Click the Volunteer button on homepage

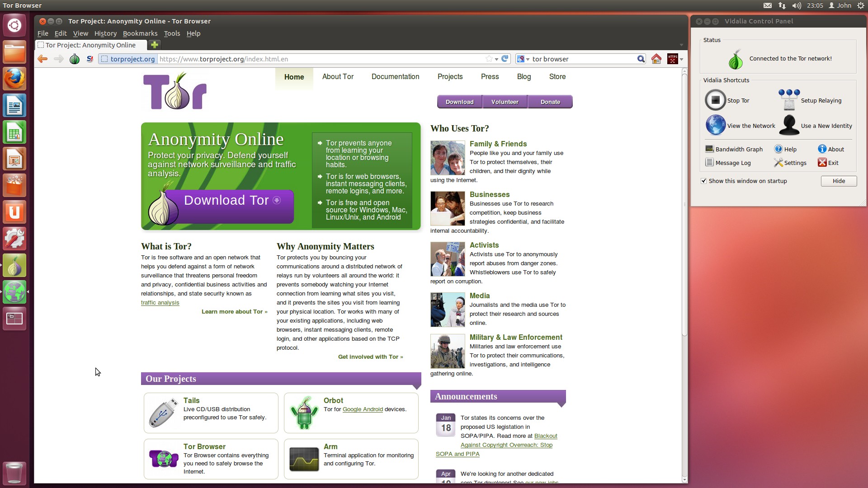(505, 101)
